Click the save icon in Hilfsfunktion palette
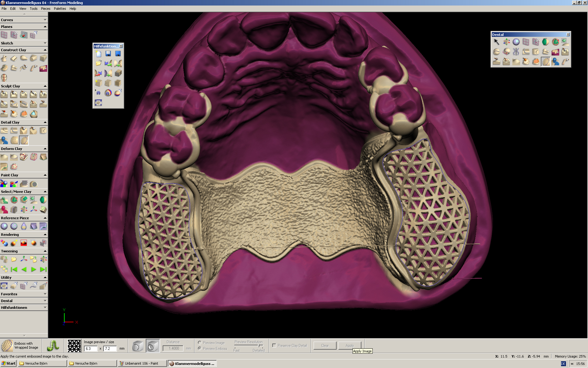Viewport: 588px width, 368px height. tap(108, 54)
